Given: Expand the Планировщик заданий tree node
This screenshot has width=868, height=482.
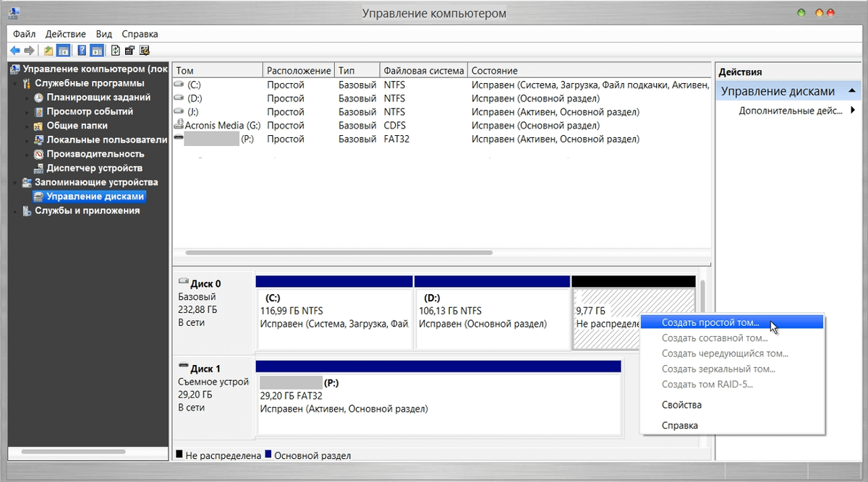Looking at the screenshot, I should (x=27, y=98).
